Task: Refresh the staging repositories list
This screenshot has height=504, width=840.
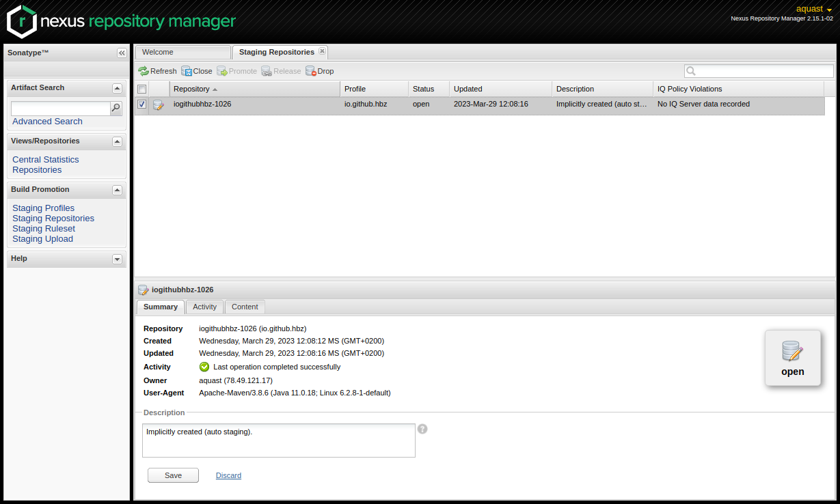Action: pyautogui.click(x=157, y=71)
